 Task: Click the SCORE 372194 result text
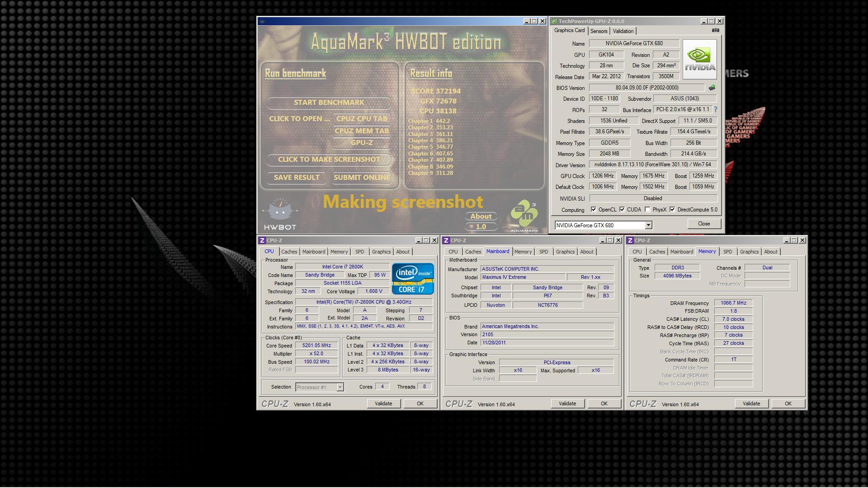click(436, 91)
